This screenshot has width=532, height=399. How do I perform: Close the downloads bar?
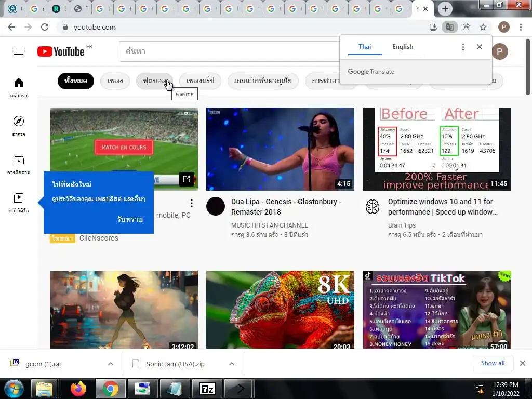[523, 363]
